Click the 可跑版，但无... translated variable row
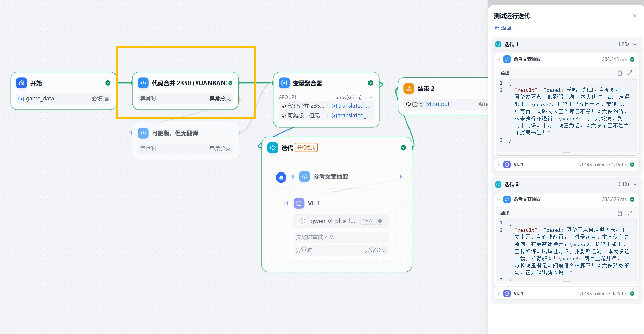Viewport: 644px width, 334px height. [326, 116]
